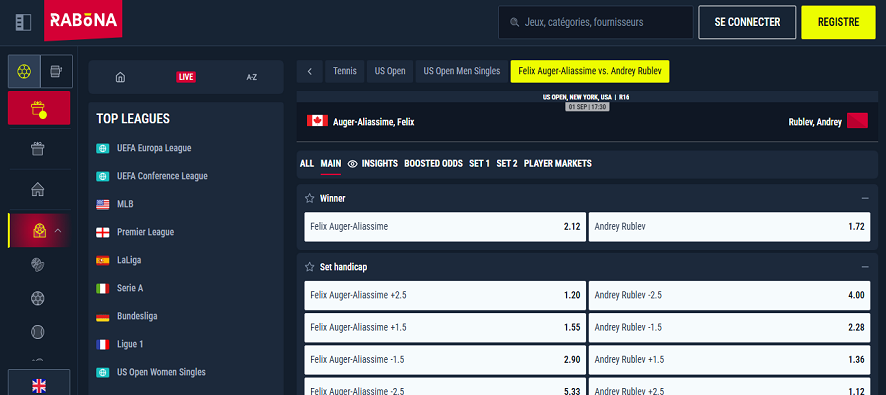Open the SET 1 tab

click(x=479, y=163)
